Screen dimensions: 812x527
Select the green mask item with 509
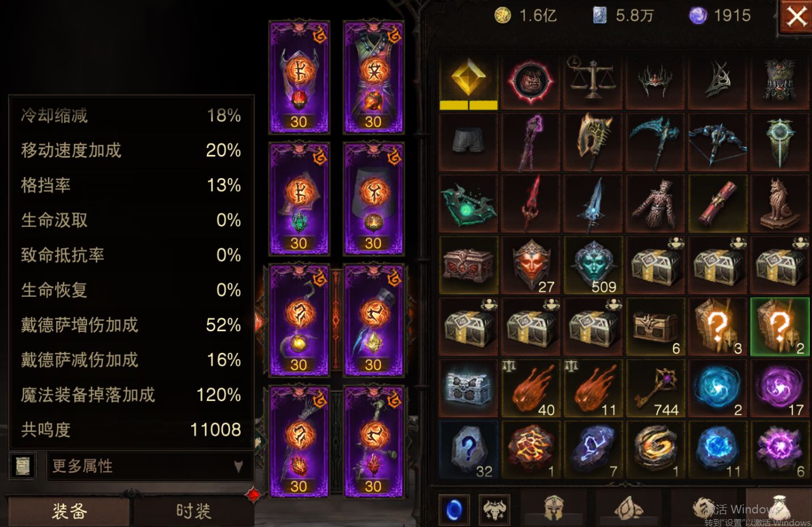tap(593, 266)
